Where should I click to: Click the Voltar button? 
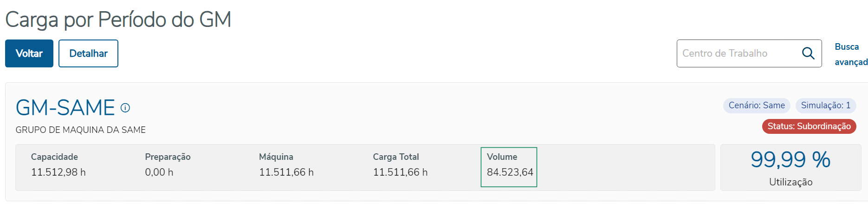point(29,53)
